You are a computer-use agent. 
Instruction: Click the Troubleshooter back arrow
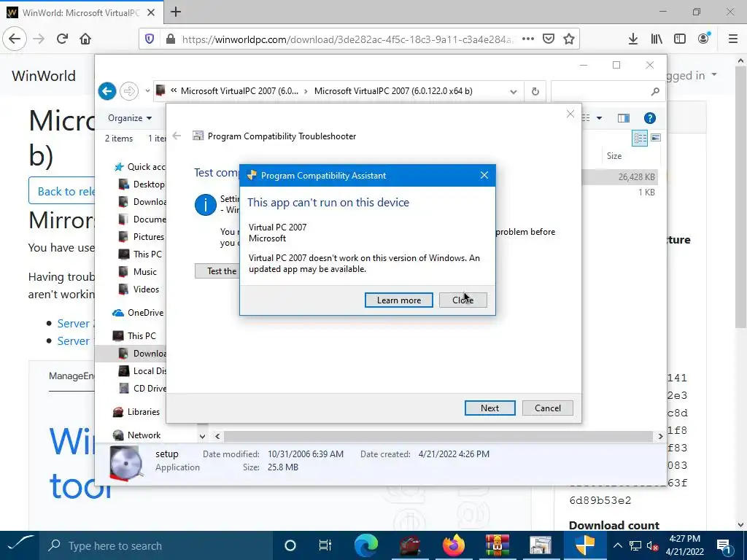177,136
